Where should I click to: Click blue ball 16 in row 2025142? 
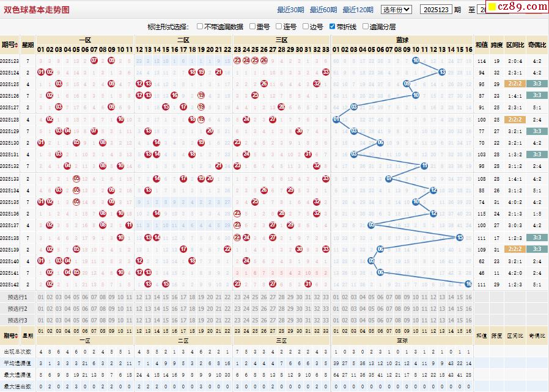pos(468,283)
